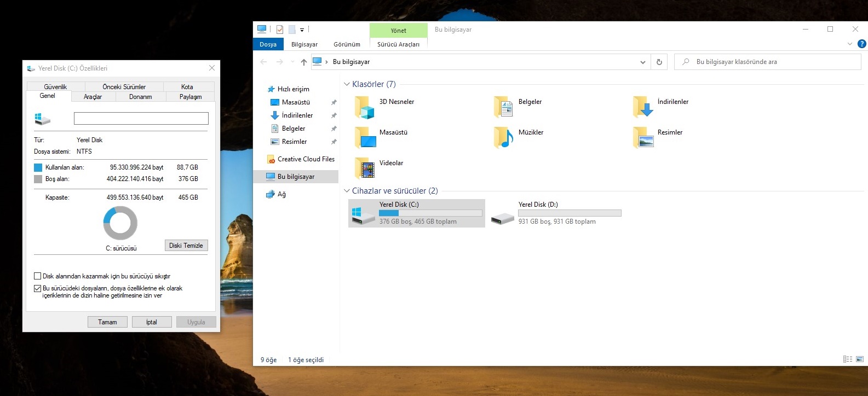Viewport: 868px width, 396px height.
Task: Click the C: drive usage donut chart
Action: pyautogui.click(x=120, y=223)
